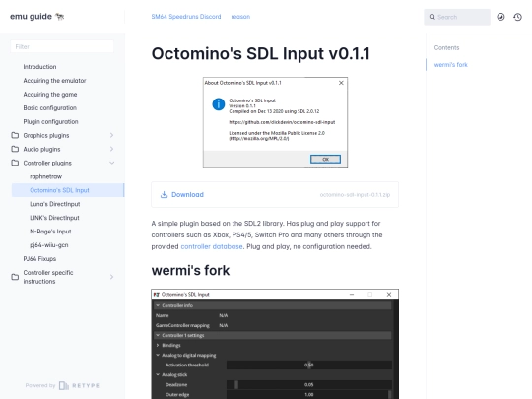This screenshot has width=532, height=399.
Task: Select Octomino's SDL Input in sidebar
Action: point(68,190)
